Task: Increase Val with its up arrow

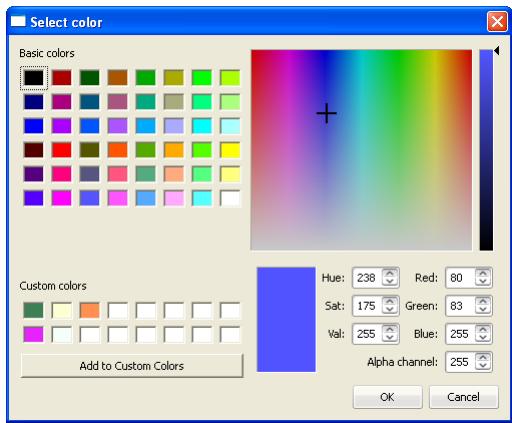Action: coord(390,329)
